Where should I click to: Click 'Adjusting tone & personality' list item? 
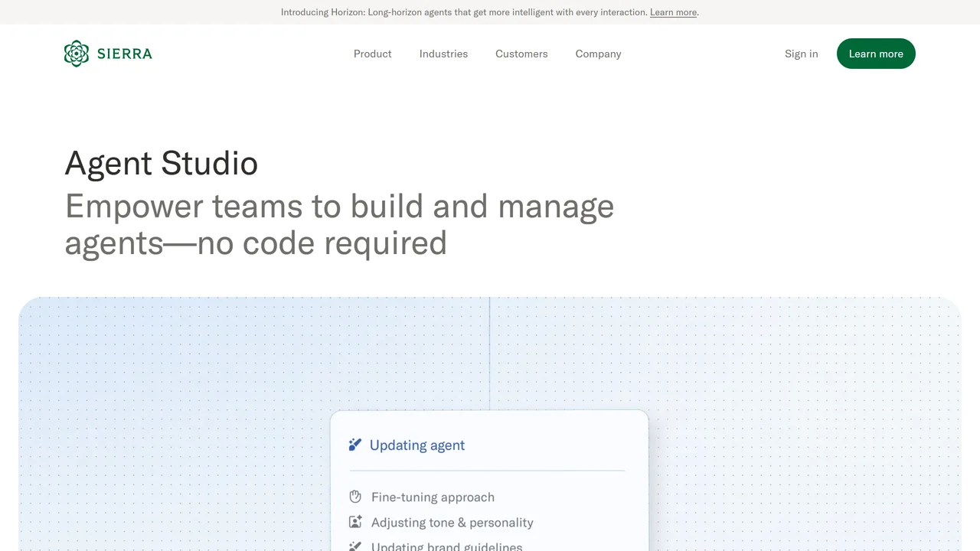coord(452,523)
